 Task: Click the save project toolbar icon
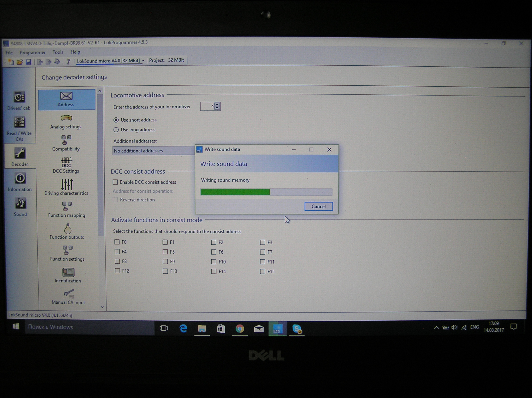(x=29, y=62)
